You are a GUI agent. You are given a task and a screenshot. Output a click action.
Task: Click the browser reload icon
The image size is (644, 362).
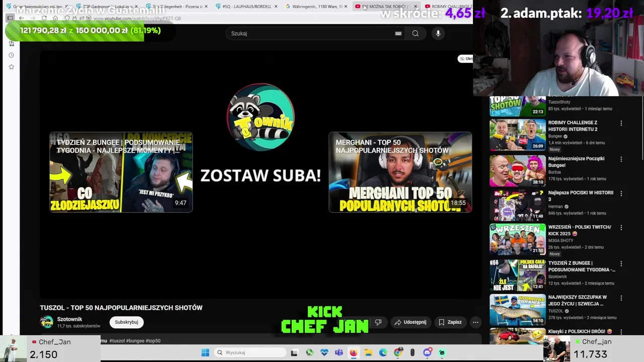44,18
